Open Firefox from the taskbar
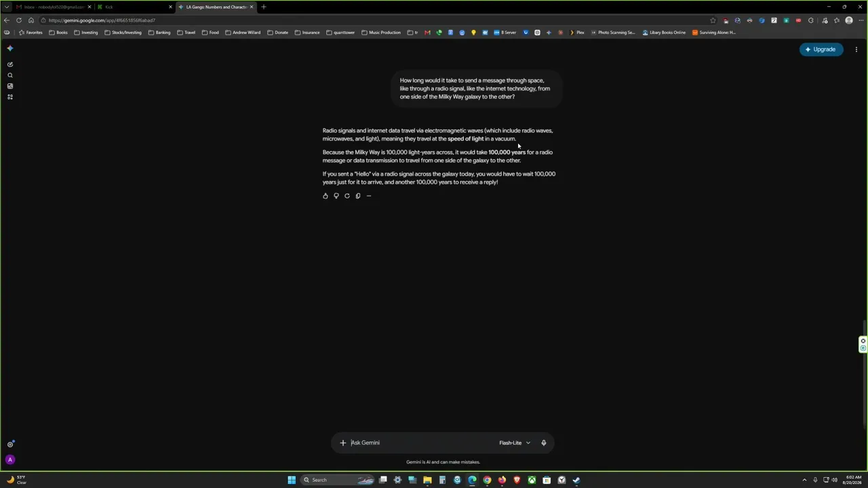The image size is (868, 488). click(x=502, y=480)
